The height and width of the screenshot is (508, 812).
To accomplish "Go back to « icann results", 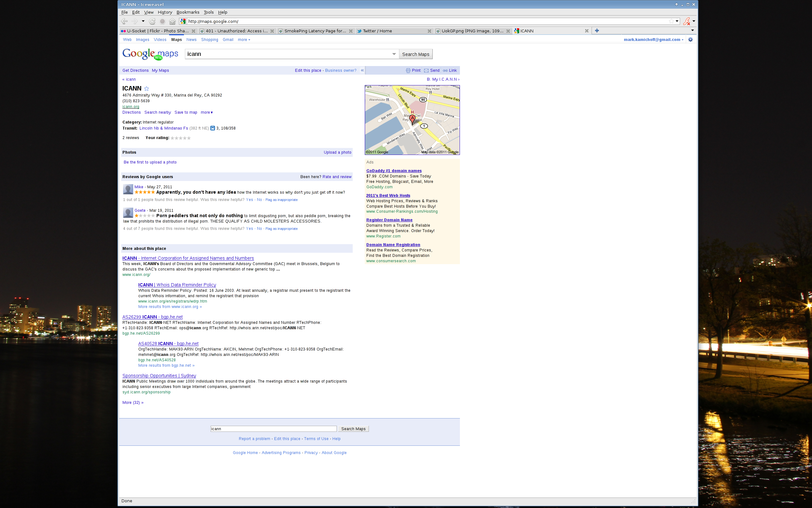I will [129, 80].
